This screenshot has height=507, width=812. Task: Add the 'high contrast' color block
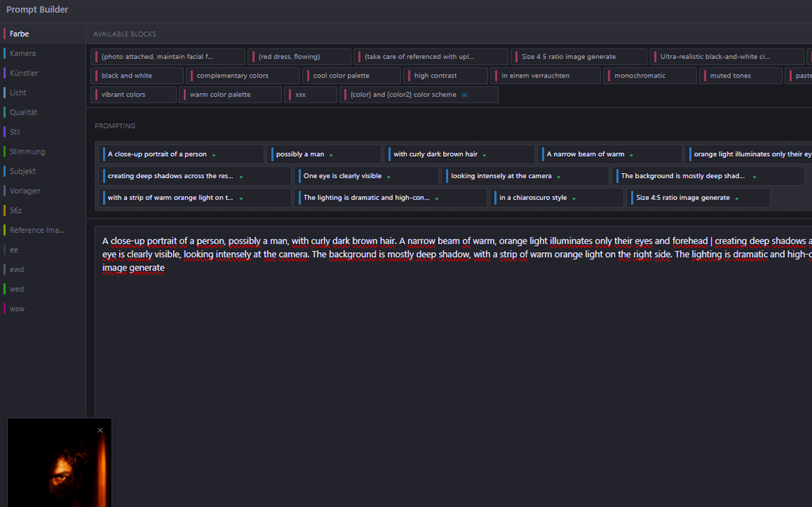pyautogui.click(x=435, y=75)
